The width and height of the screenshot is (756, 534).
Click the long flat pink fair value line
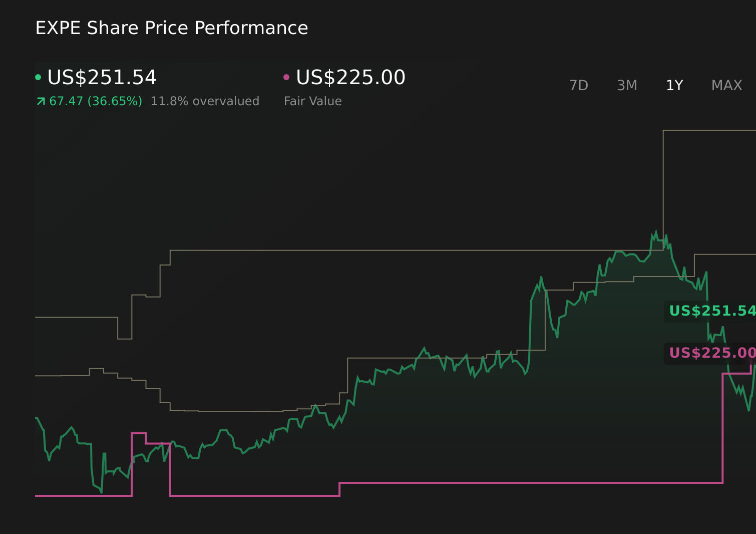[531, 483]
